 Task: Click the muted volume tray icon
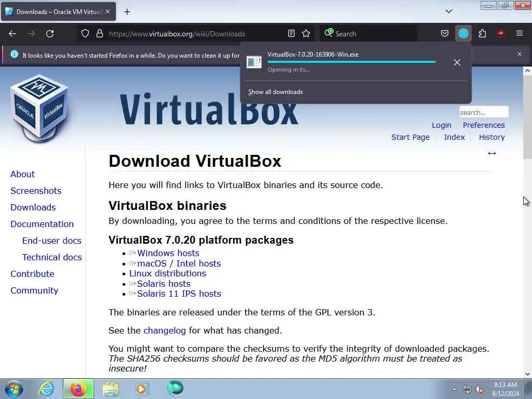click(480, 390)
